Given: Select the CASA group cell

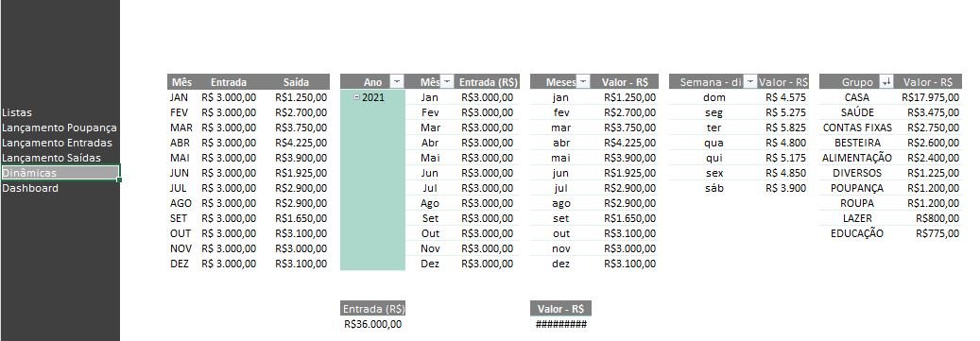Looking at the screenshot, I should pos(856,97).
